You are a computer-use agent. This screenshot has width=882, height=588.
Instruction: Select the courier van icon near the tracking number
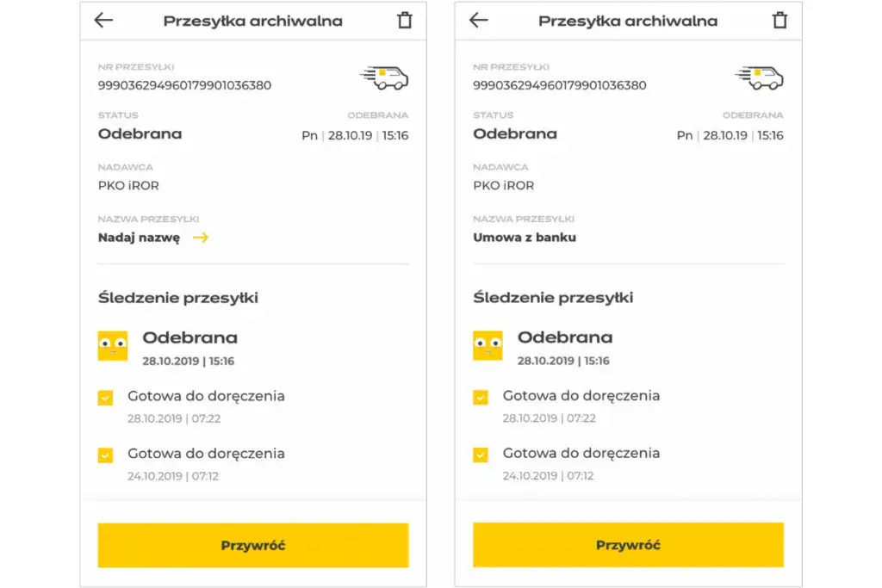tap(382, 77)
